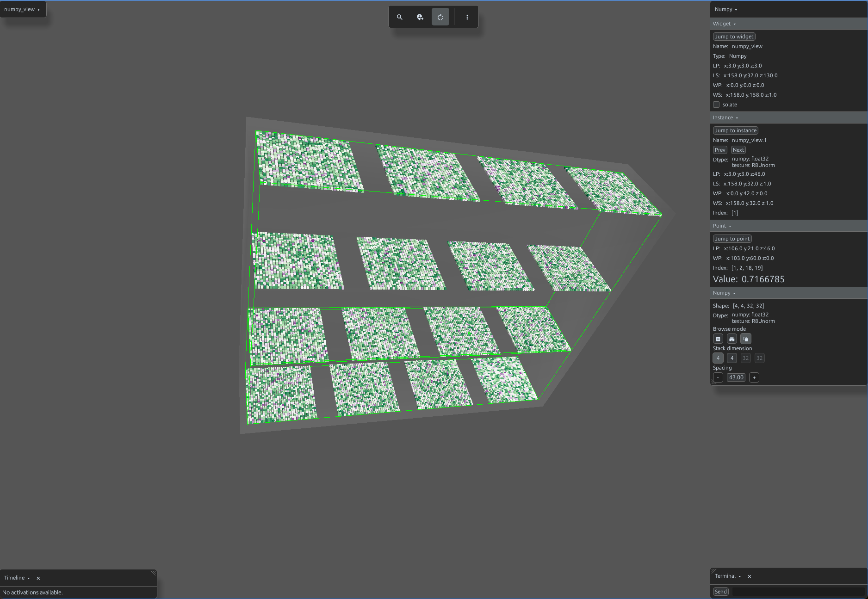This screenshot has height=599, width=868.
Task: Click Next instance button
Action: 738,150
